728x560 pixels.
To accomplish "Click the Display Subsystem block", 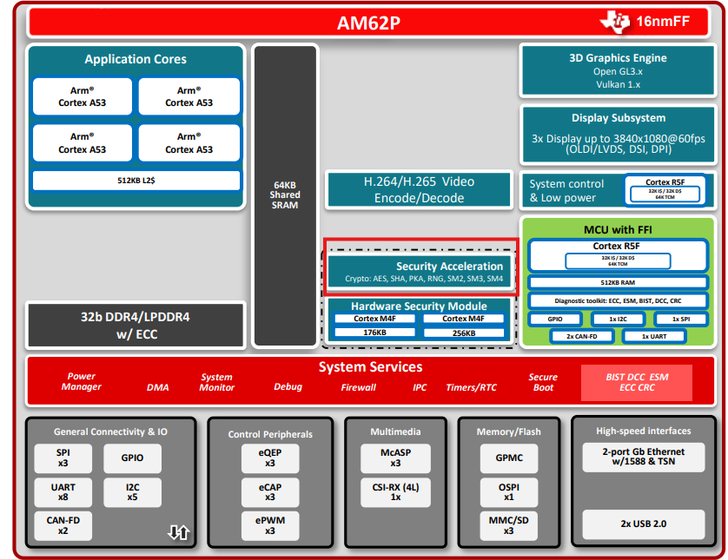I will (618, 135).
